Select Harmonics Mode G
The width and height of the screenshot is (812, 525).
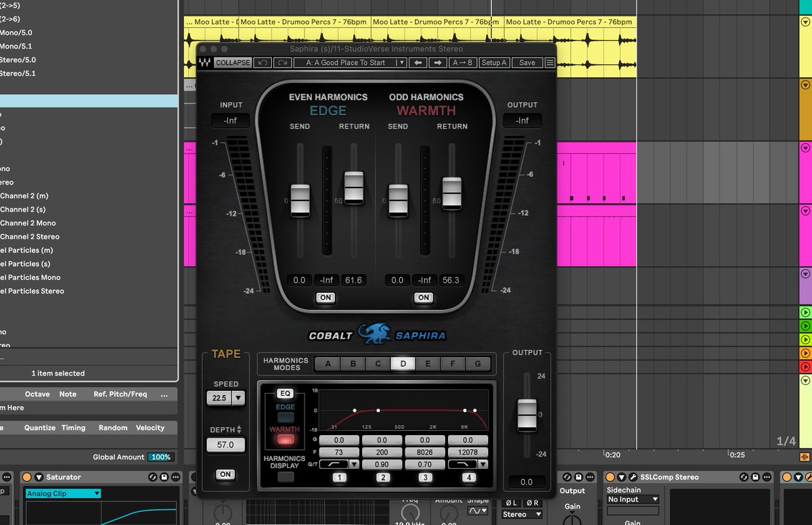[x=478, y=364]
